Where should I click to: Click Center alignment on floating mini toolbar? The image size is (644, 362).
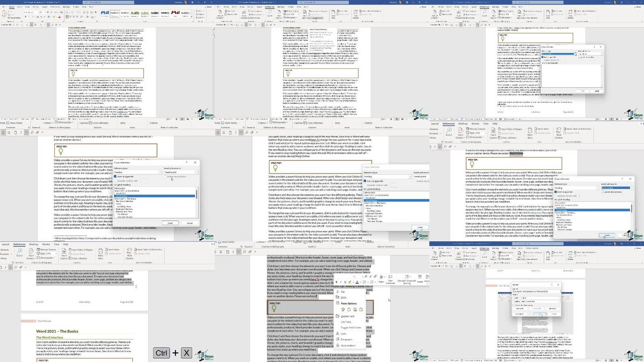[419, 279]
